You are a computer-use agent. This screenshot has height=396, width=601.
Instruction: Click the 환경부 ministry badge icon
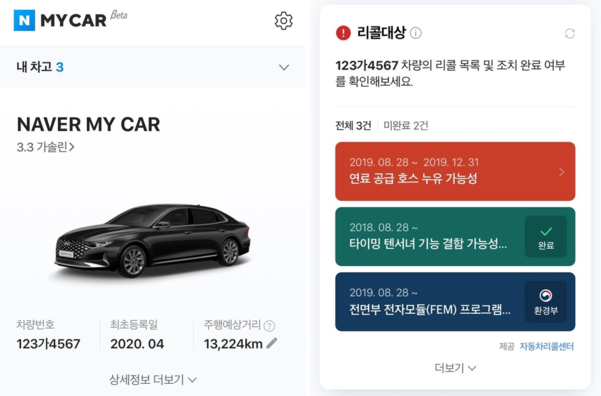pyautogui.click(x=545, y=302)
